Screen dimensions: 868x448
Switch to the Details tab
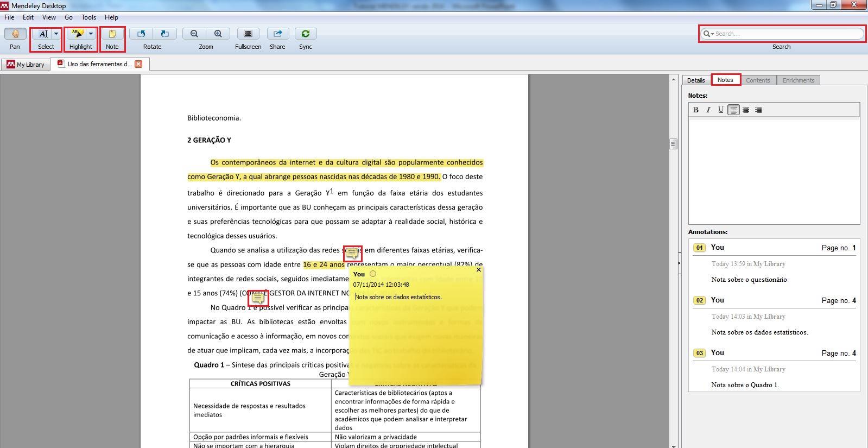click(696, 80)
